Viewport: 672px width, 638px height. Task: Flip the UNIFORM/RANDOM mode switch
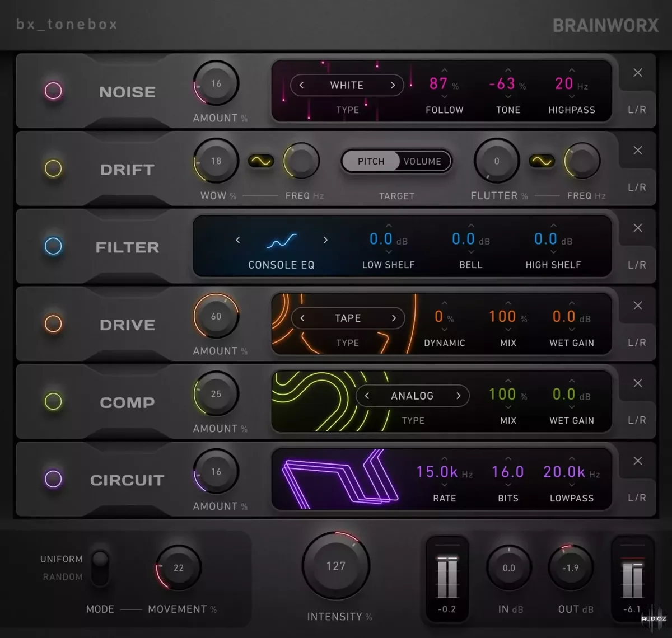pos(100,567)
